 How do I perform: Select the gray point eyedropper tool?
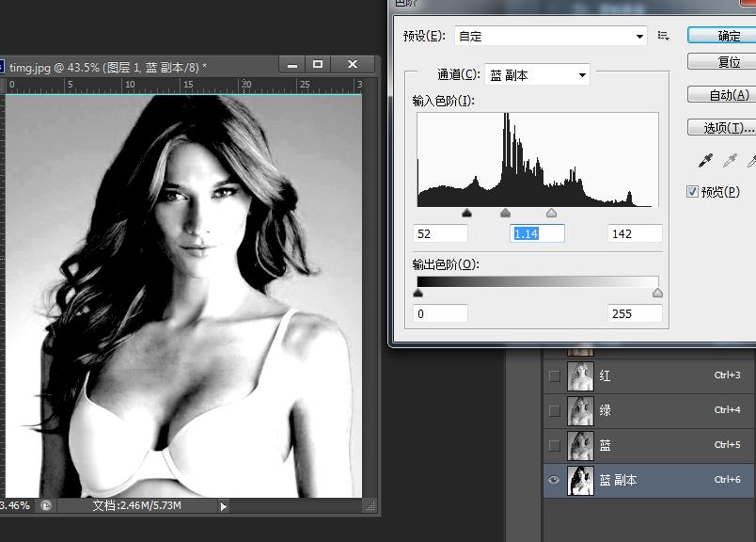730,160
